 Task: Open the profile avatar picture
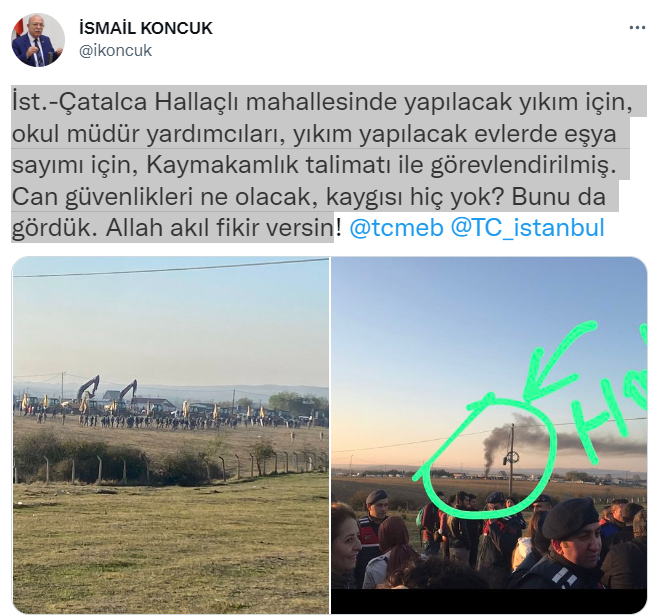pyautogui.click(x=38, y=40)
